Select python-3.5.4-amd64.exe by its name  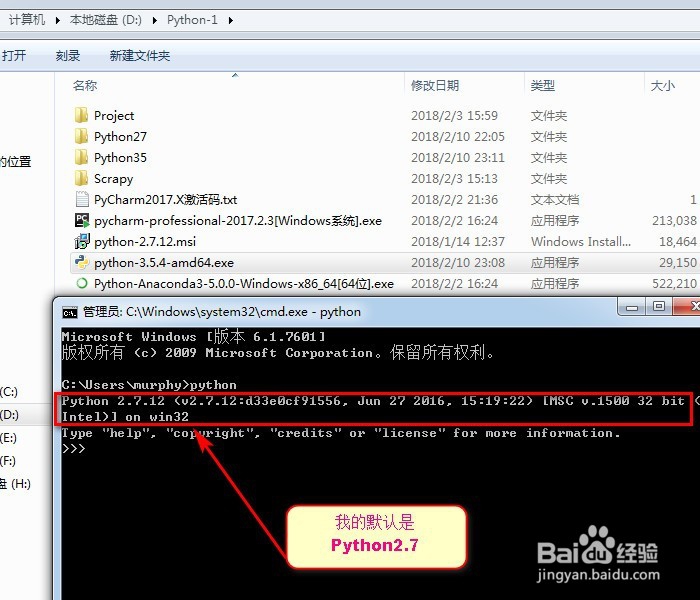coord(164,262)
